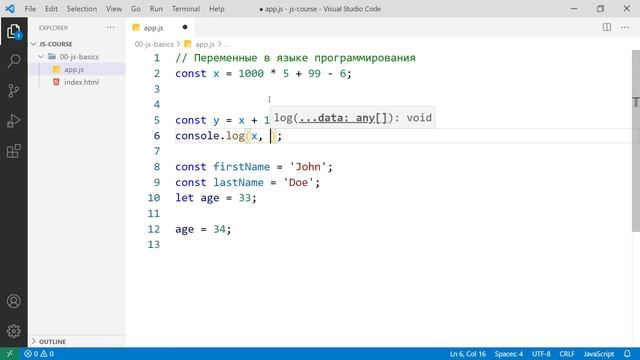
Task: Click the 'Doe' string literal
Action: 298,182
